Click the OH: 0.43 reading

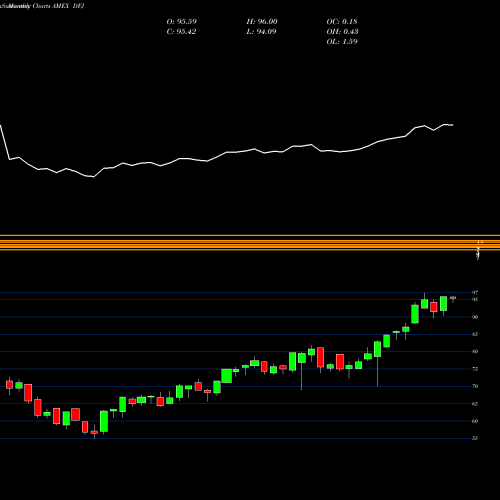click(x=342, y=32)
